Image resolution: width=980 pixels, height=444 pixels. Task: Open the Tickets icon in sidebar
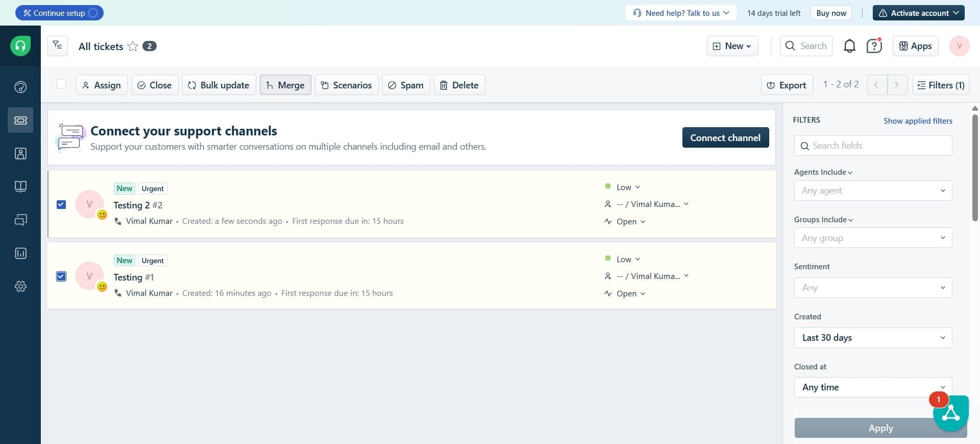[20, 120]
